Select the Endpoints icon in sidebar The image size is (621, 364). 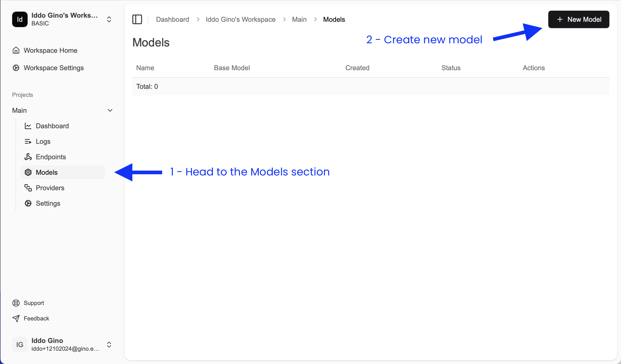click(x=28, y=157)
